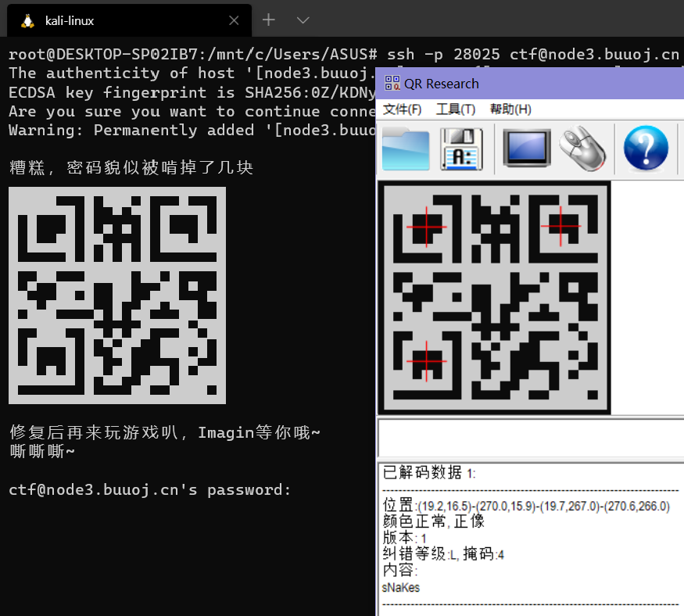684x616 pixels.
Task: Click the QR Research window title bar
Action: tap(529, 84)
